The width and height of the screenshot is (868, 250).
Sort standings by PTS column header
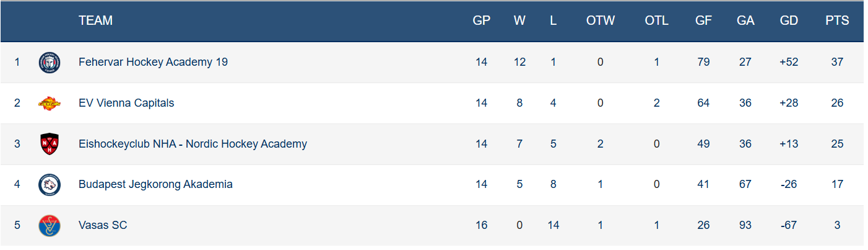click(837, 20)
